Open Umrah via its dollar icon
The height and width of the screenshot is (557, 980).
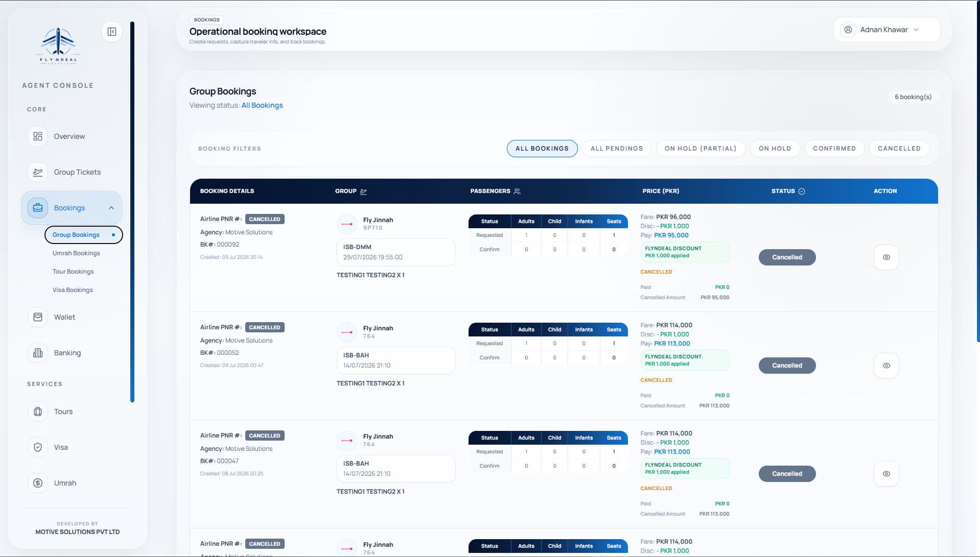38,483
